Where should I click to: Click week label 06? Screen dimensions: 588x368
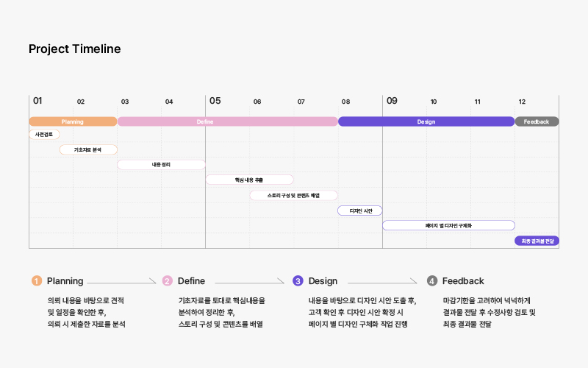(257, 102)
